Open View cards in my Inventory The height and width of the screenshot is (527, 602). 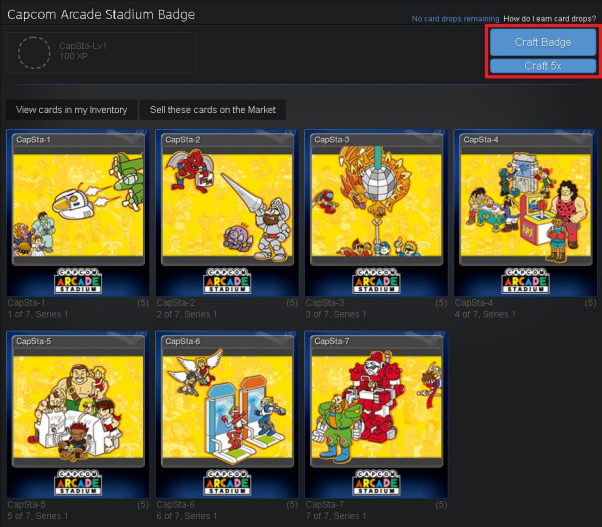[71, 110]
